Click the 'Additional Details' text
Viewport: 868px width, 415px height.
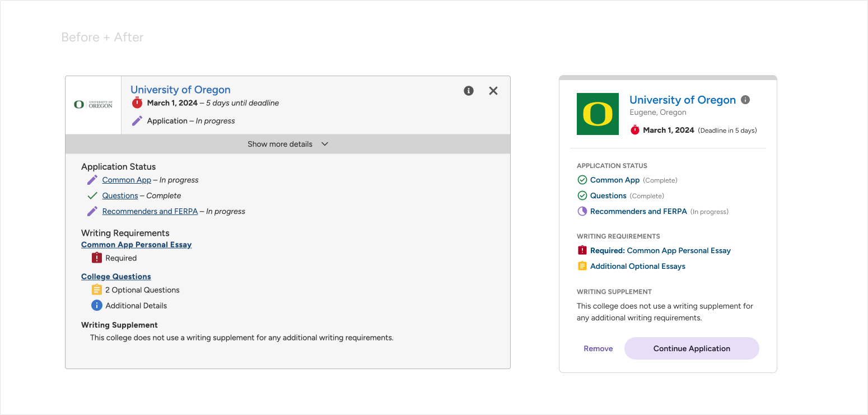pyautogui.click(x=136, y=306)
